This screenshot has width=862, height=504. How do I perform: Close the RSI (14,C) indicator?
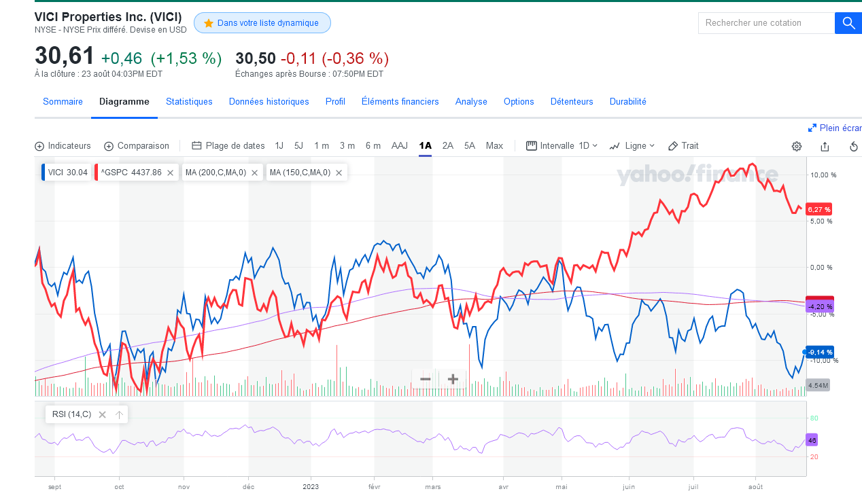pos(102,414)
